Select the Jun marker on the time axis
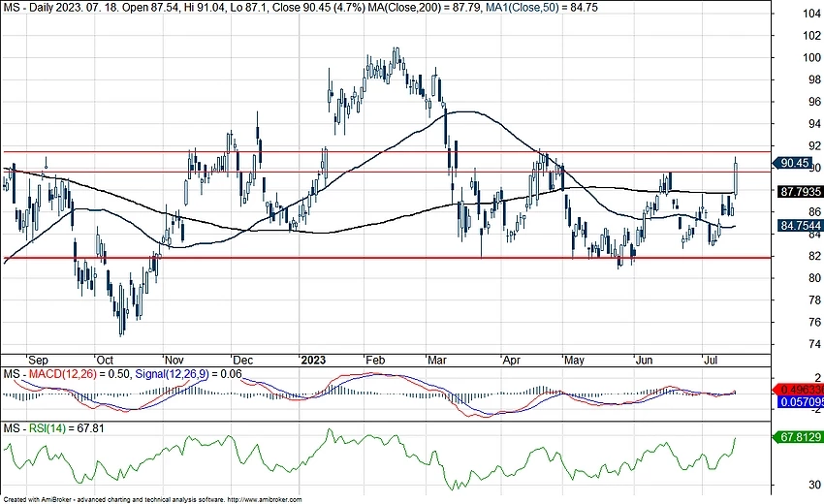Image resolution: width=824 pixels, height=504 pixels. click(x=644, y=360)
